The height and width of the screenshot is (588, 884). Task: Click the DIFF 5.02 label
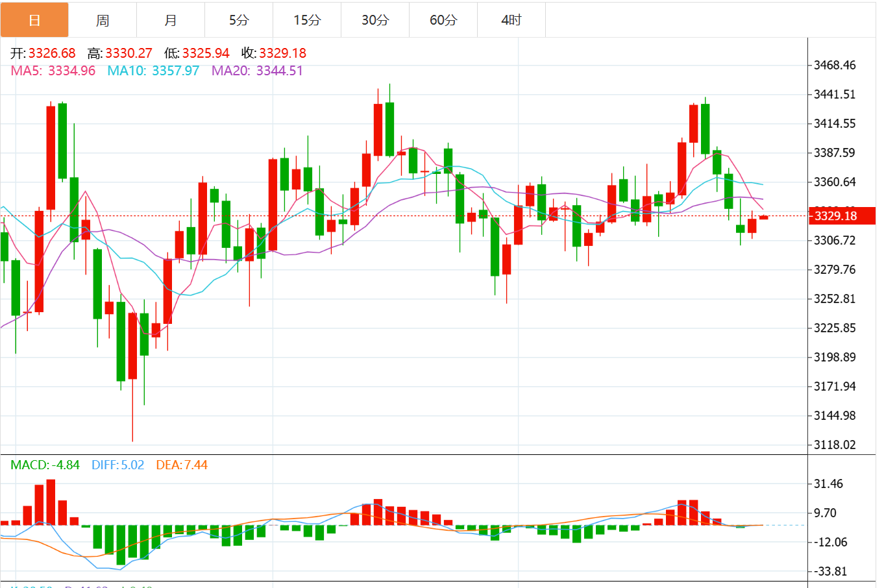click(x=117, y=465)
